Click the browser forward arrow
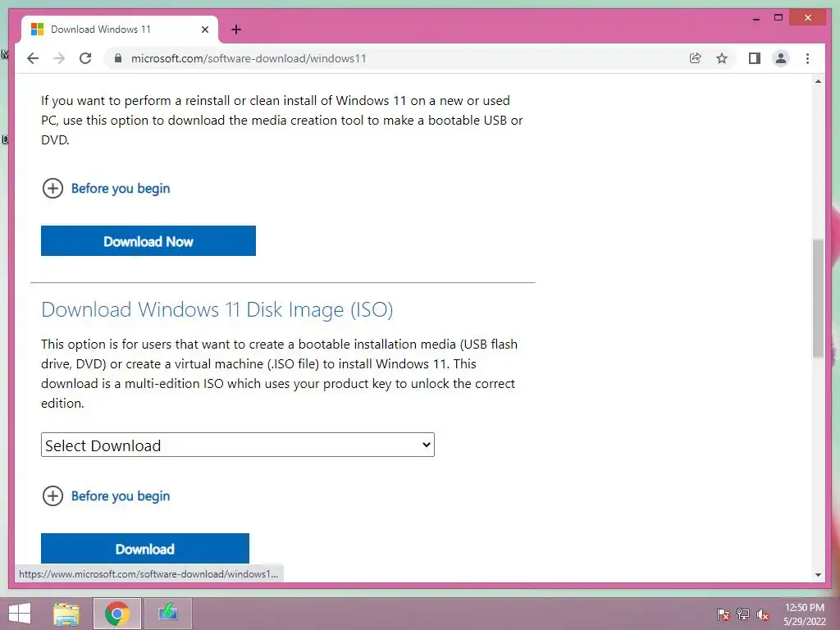 [59, 58]
